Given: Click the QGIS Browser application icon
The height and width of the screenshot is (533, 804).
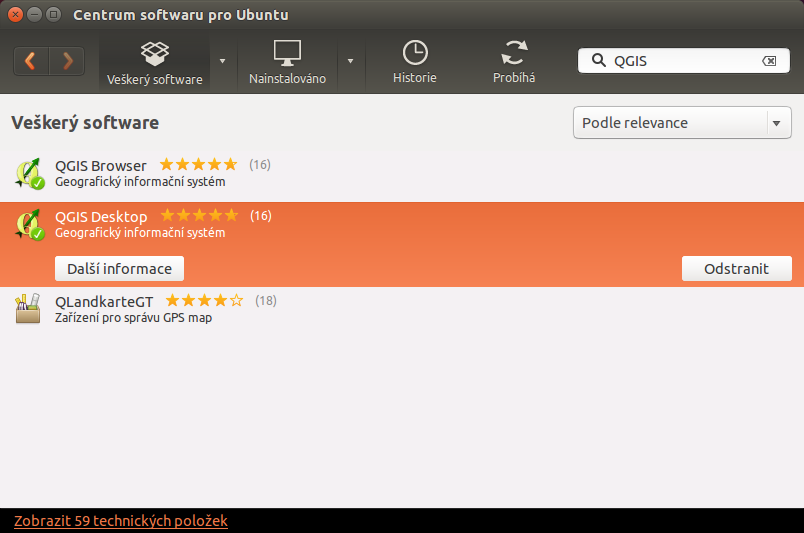Looking at the screenshot, I should (30, 174).
